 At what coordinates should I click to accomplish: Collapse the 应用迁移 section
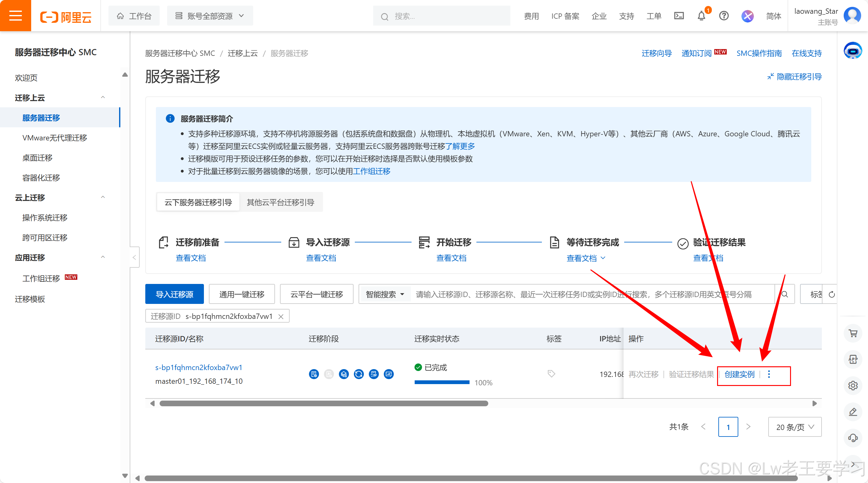coord(103,257)
